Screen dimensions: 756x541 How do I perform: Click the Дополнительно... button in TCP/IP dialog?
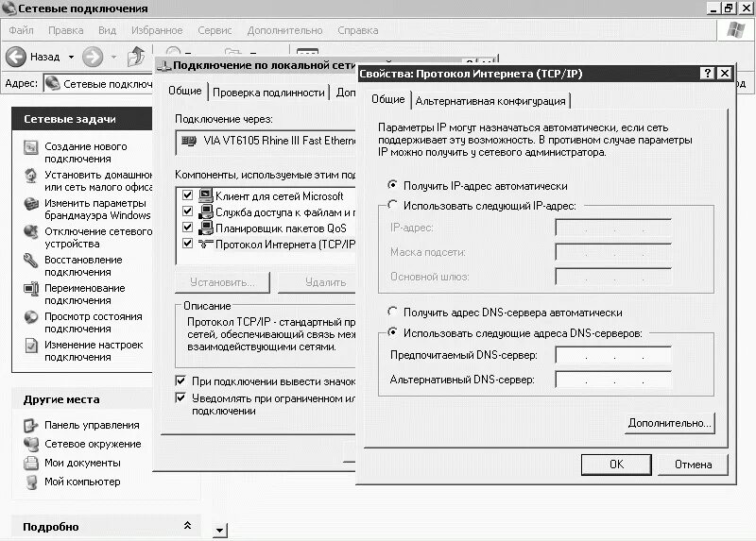[x=669, y=423]
